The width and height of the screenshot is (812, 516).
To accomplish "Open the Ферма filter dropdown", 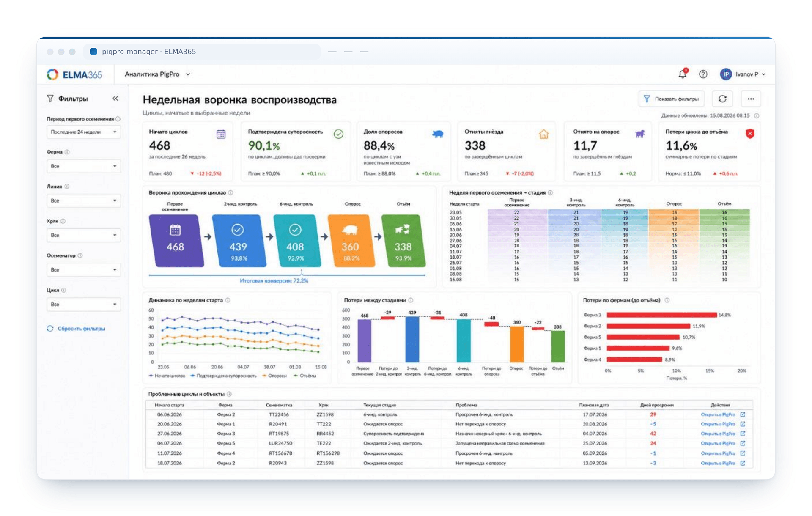I will pos(83,166).
